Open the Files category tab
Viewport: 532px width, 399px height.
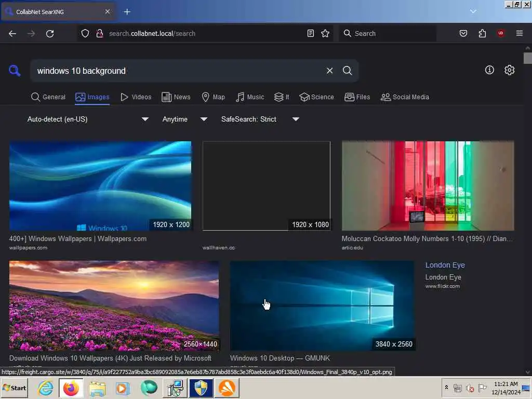coord(357,97)
